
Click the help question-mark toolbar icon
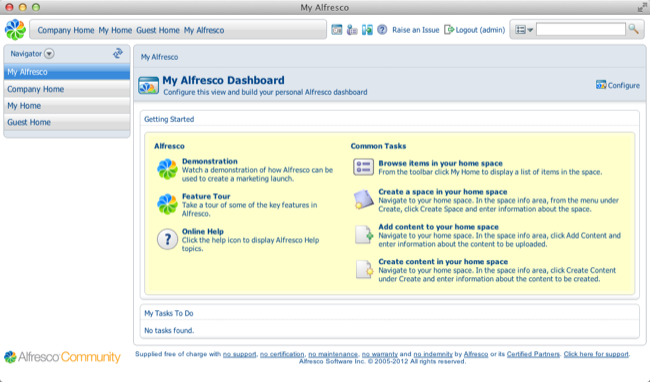pos(382,30)
